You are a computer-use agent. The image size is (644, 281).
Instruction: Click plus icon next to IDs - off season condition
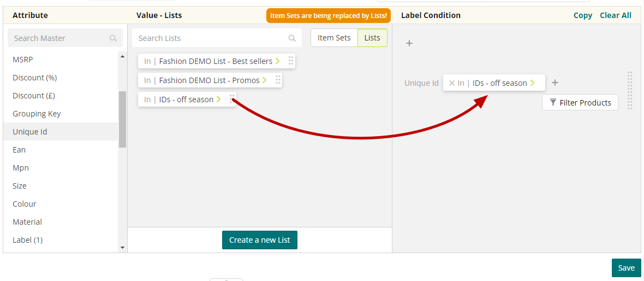pyautogui.click(x=555, y=83)
